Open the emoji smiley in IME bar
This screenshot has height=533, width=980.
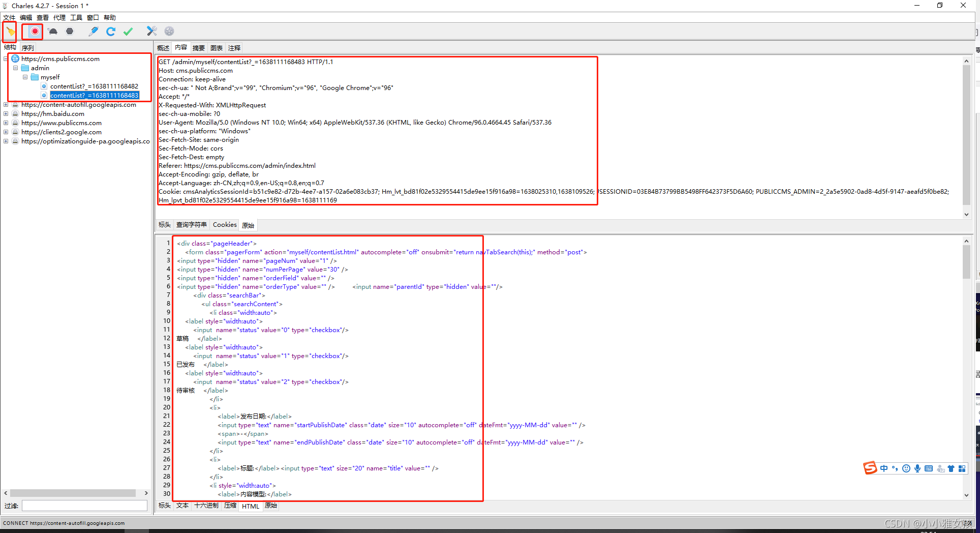click(x=906, y=468)
